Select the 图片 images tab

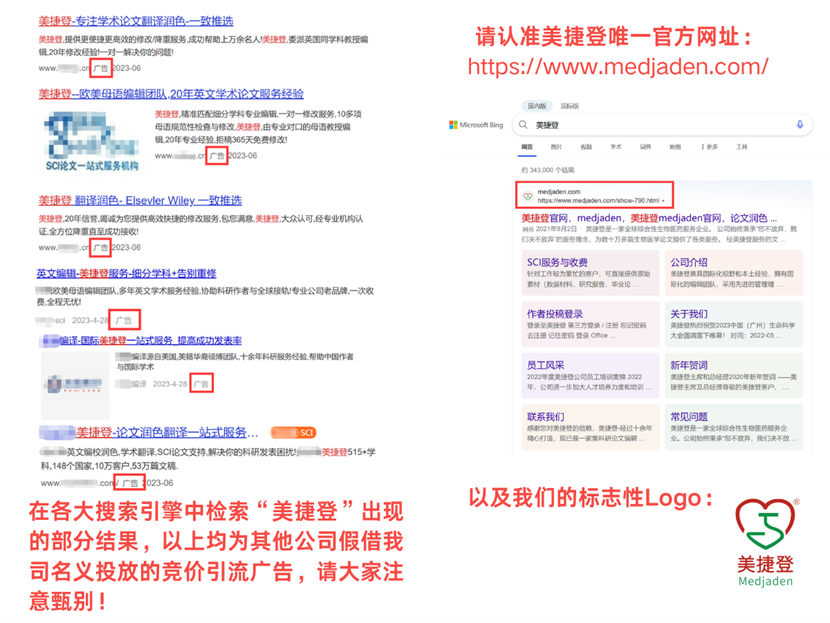(x=556, y=147)
